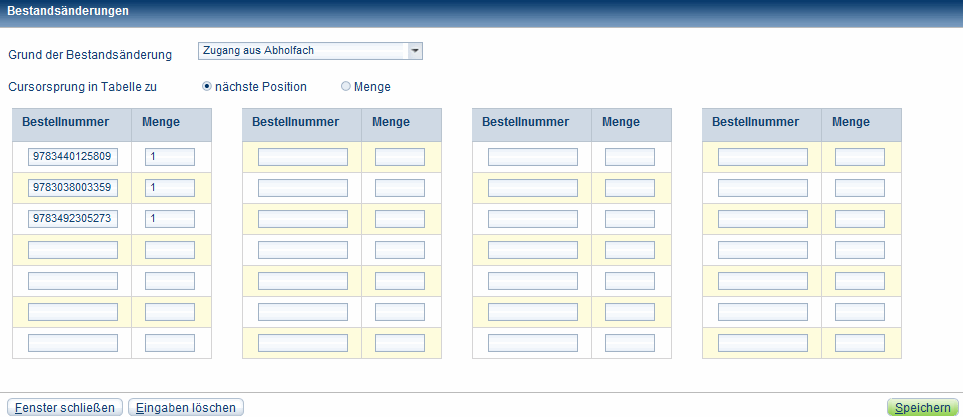Click Menge field next to 9783492305273
Screen dimensions: 963x417
click(x=170, y=219)
